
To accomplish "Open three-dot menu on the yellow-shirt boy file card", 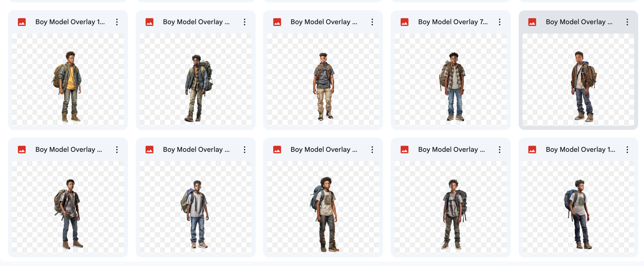I will pyautogui.click(x=117, y=22).
